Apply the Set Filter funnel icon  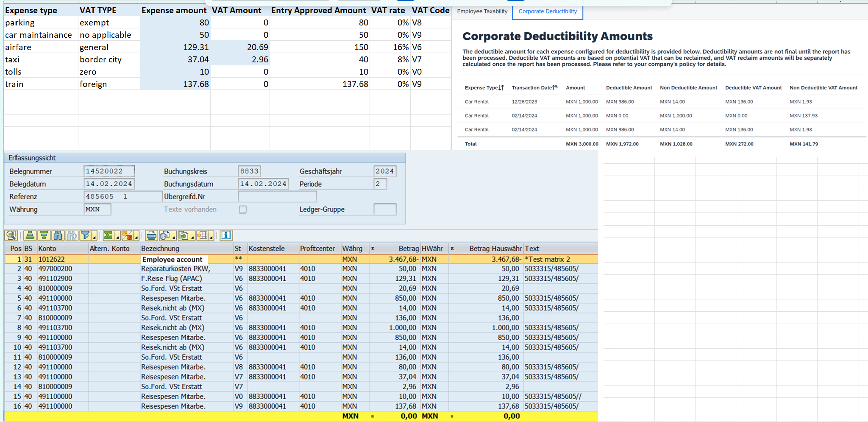(x=85, y=235)
